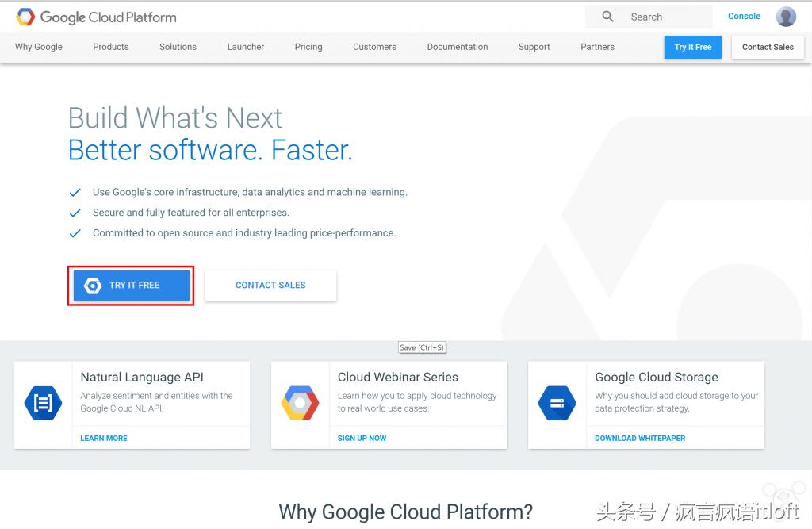Click Analyze sentiment and entities description
The width and height of the screenshot is (812, 529).
[156, 402]
